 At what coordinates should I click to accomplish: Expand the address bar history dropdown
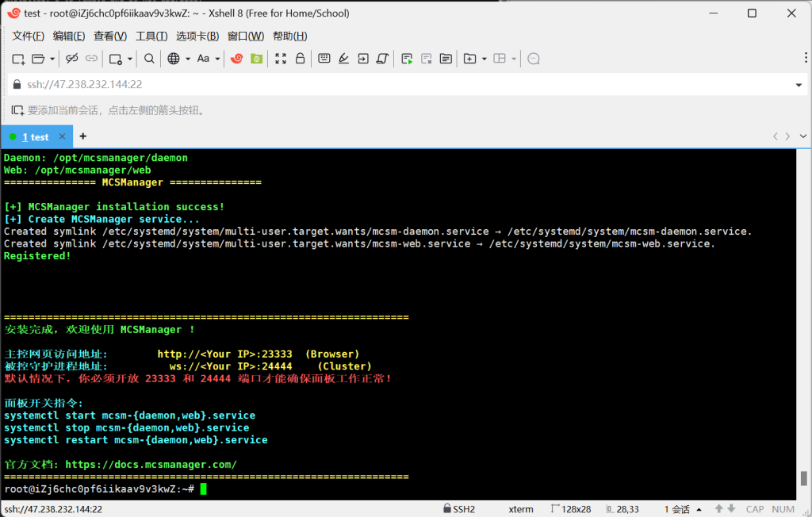(799, 84)
